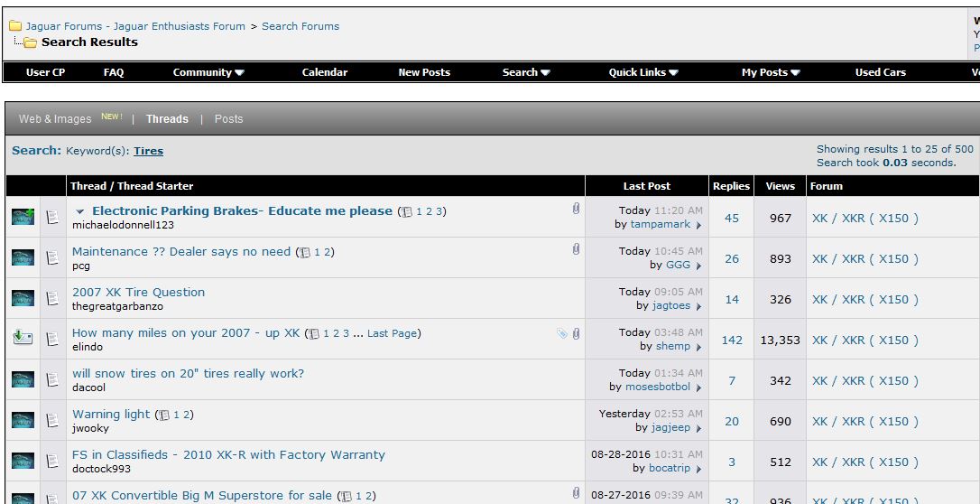Open the will snow tires thread link
Image resolution: width=980 pixels, height=504 pixels.
click(x=188, y=374)
